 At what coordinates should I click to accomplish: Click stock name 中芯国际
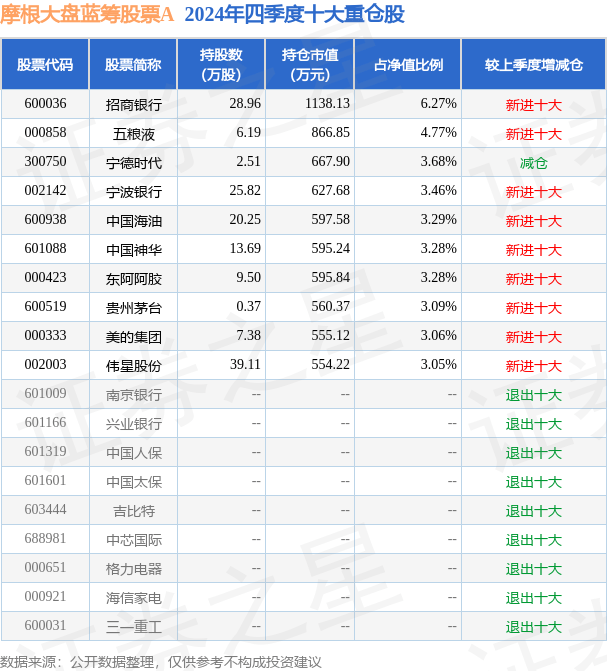point(134,539)
